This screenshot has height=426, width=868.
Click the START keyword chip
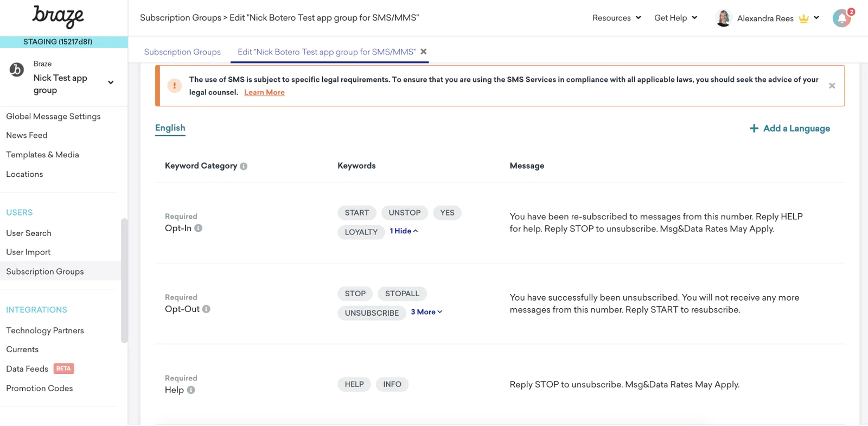click(x=357, y=213)
